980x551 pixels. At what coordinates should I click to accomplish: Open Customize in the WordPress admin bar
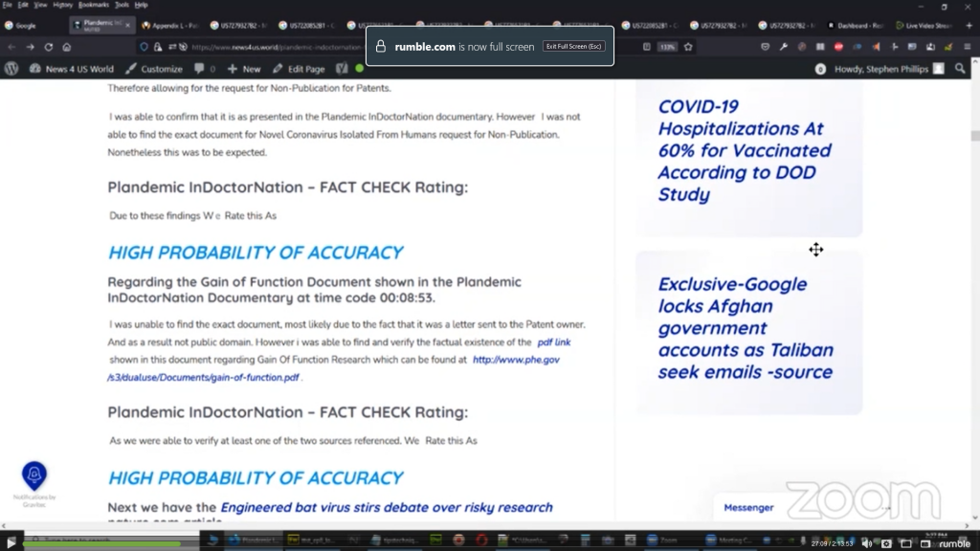pos(154,69)
